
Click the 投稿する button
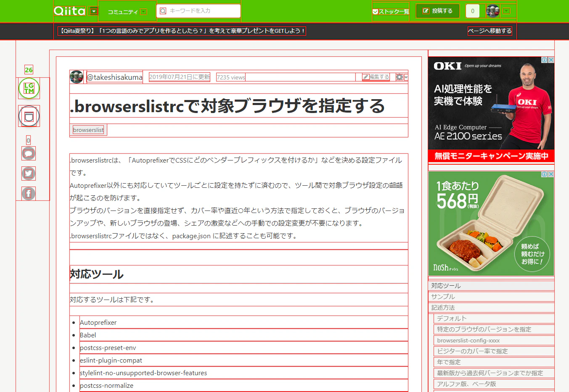tap(438, 11)
